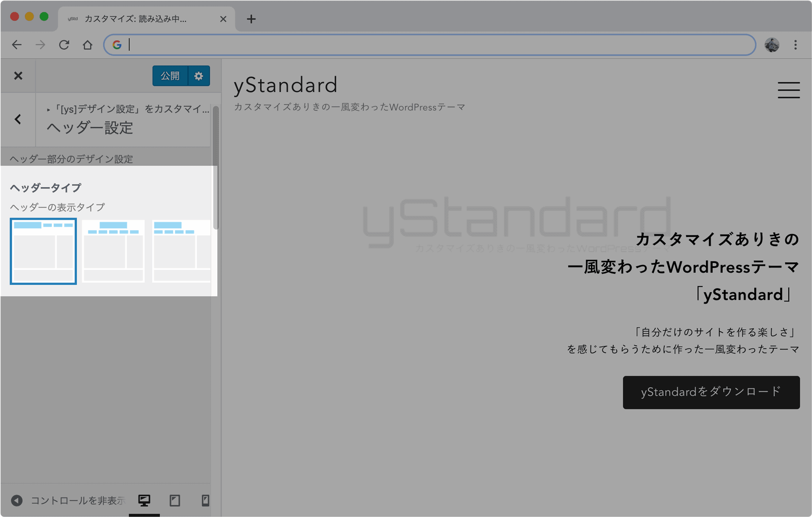This screenshot has width=812, height=517.
Task: Switch to mobile preview mode
Action: click(205, 501)
